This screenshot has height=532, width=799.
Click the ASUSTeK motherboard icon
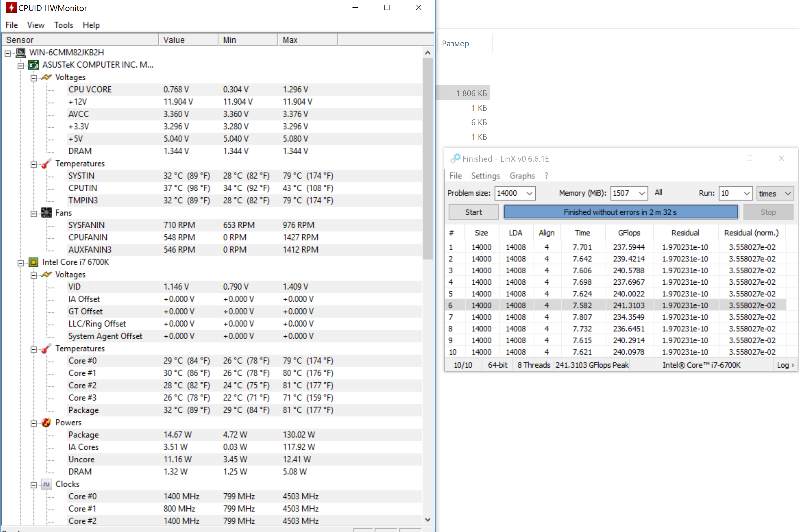33,65
